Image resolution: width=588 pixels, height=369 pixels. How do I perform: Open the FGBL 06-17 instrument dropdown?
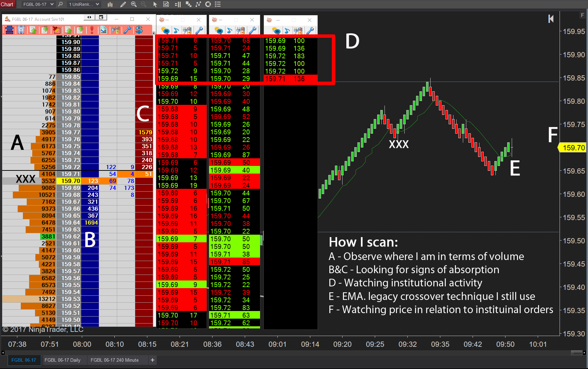pyautogui.click(x=38, y=4)
